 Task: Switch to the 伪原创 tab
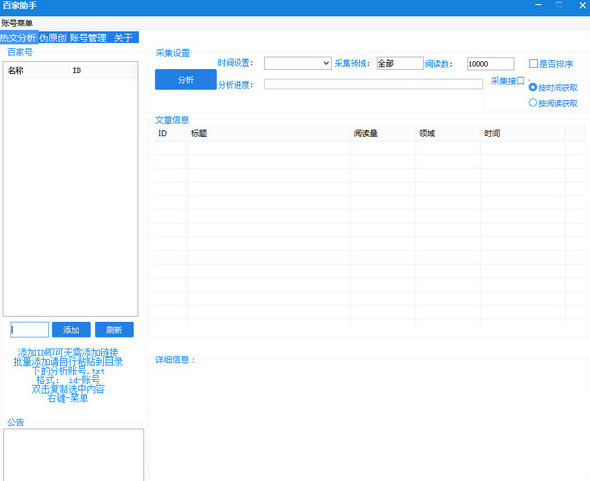pos(53,38)
